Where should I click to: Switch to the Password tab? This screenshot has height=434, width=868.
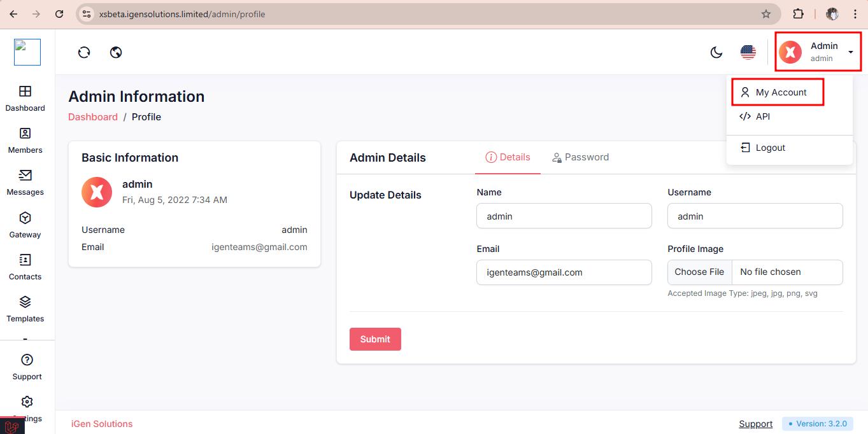point(580,157)
